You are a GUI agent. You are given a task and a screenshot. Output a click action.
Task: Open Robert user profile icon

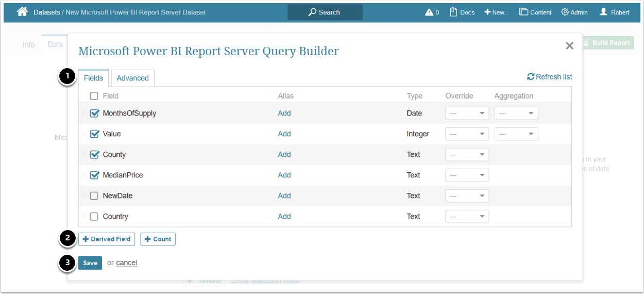click(603, 12)
